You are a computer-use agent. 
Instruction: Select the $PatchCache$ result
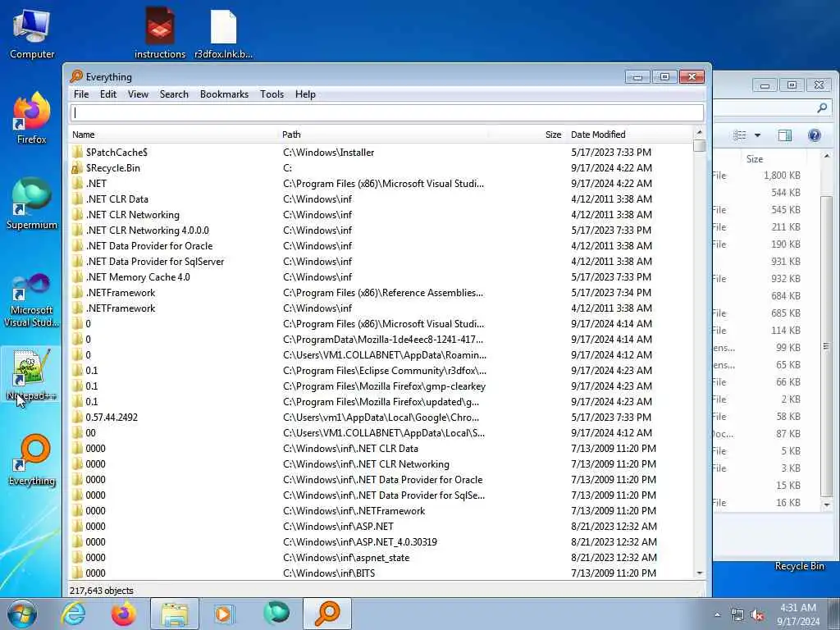click(x=116, y=152)
